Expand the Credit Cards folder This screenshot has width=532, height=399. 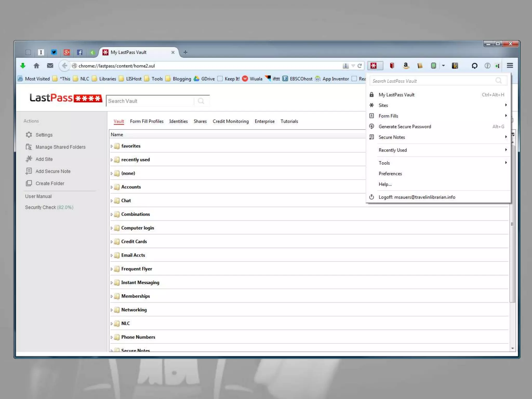(112, 242)
